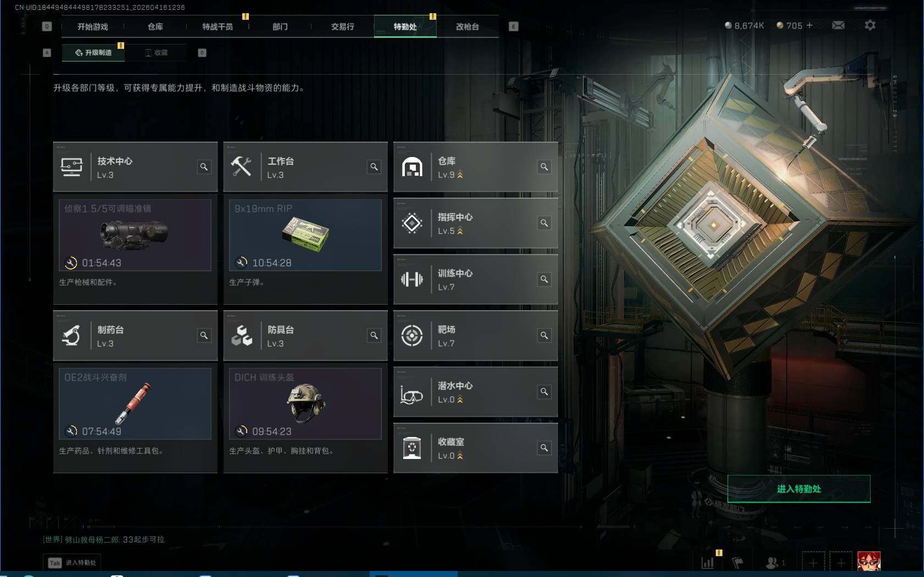Open the statistics bar chart icon
Viewport: 924px width, 577px height.
pos(708,563)
